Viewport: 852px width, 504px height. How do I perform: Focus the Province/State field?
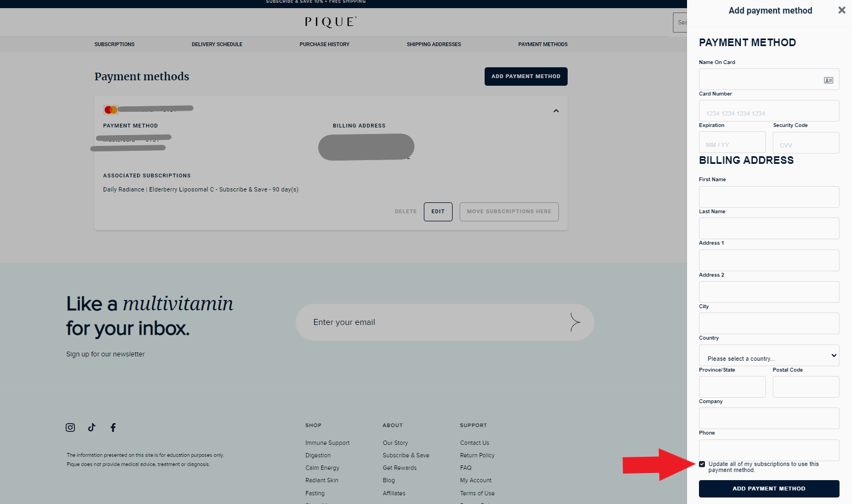coord(732,387)
